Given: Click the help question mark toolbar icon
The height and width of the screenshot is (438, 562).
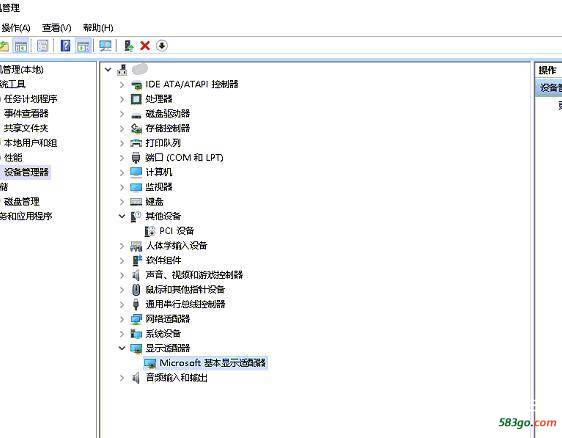Looking at the screenshot, I should click(x=65, y=46).
